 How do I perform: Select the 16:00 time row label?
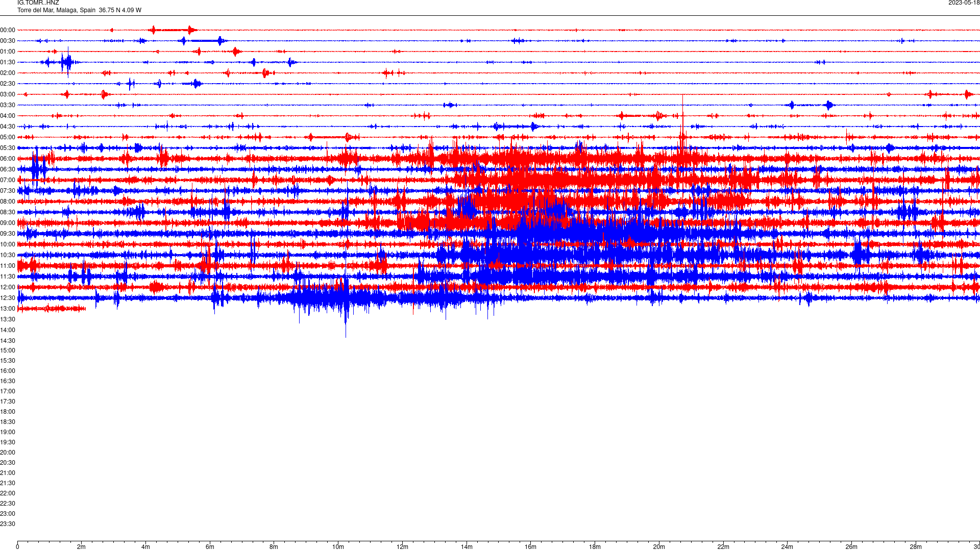(x=8, y=371)
